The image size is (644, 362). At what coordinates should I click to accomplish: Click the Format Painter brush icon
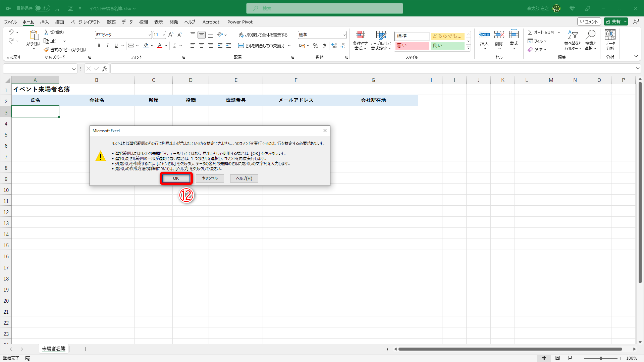[x=46, y=50]
